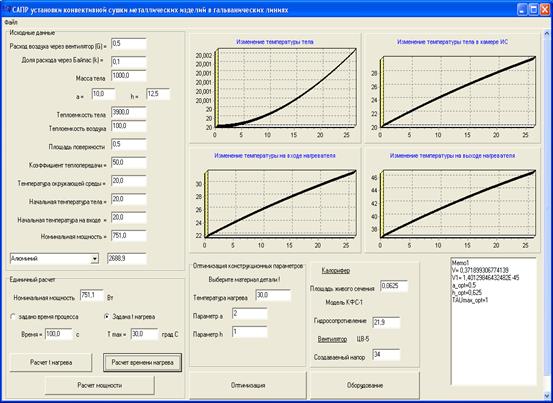Click the 'Расчет времени нагрева' button

[x=142, y=362]
